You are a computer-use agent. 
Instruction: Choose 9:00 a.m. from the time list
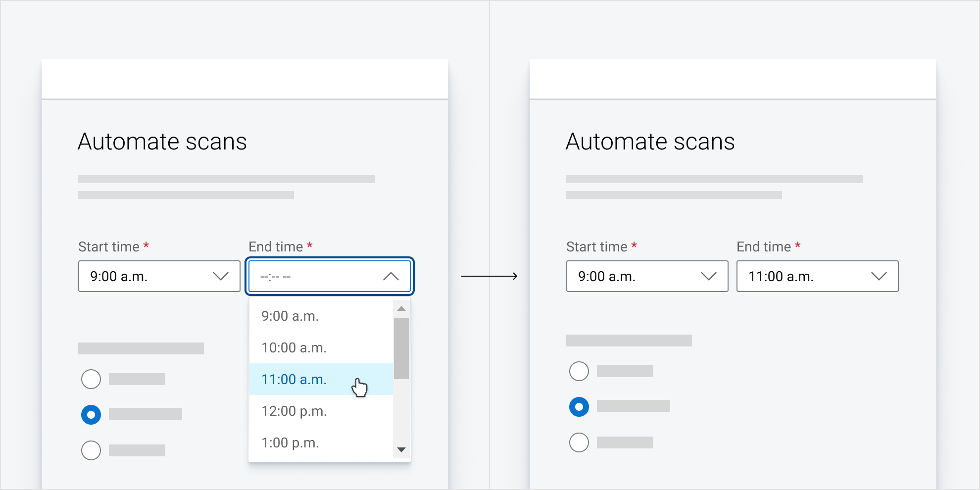pyautogui.click(x=290, y=316)
